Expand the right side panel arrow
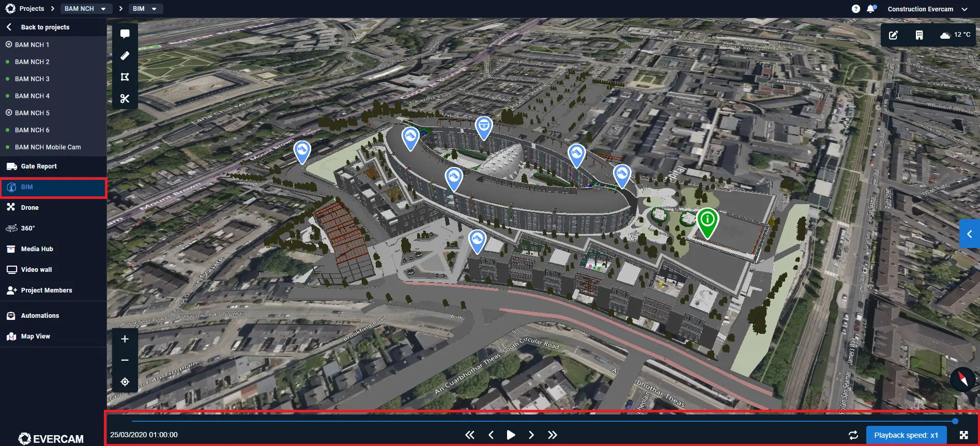 click(970, 234)
